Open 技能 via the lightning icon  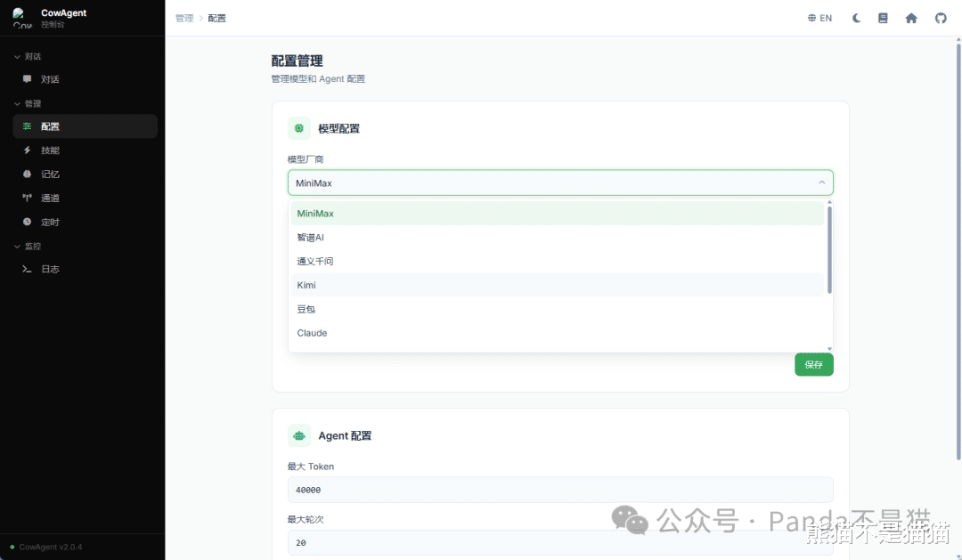click(x=27, y=150)
